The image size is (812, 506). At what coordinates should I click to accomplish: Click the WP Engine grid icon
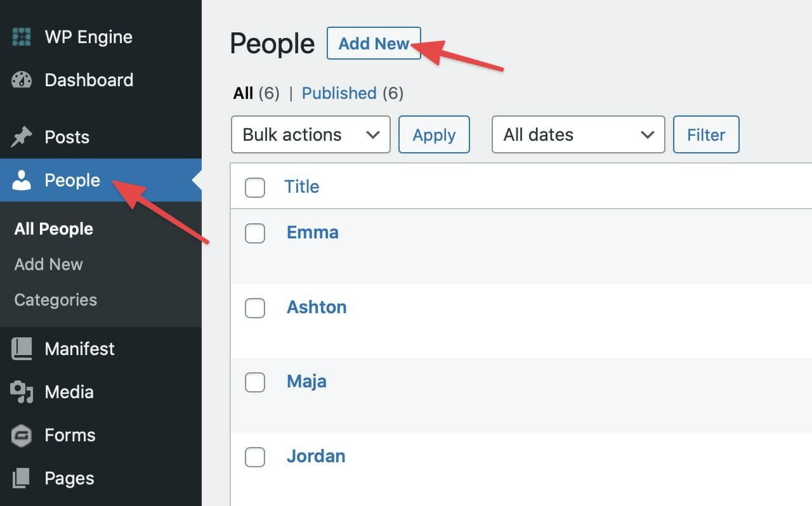[x=22, y=37]
